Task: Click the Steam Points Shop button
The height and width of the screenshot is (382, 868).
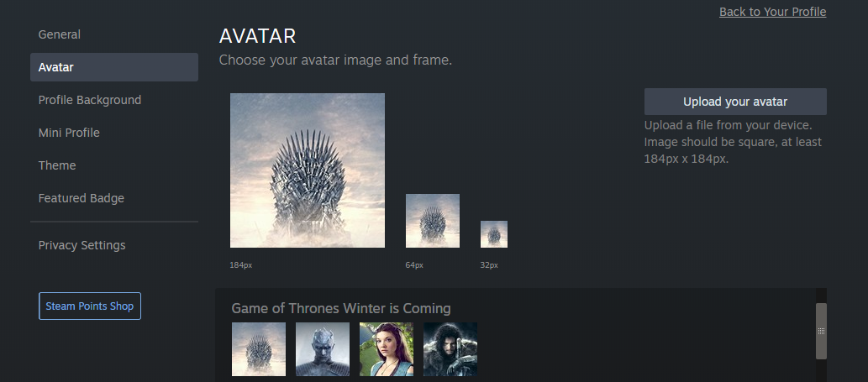Action: click(x=90, y=306)
